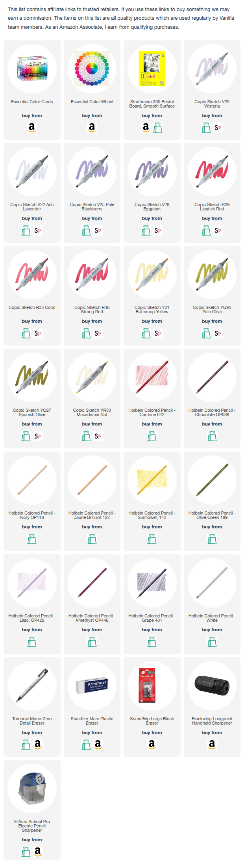
Task: Click the Strathmore Bristol pad image
Action: pyautogui.click(x=152, y=69)
